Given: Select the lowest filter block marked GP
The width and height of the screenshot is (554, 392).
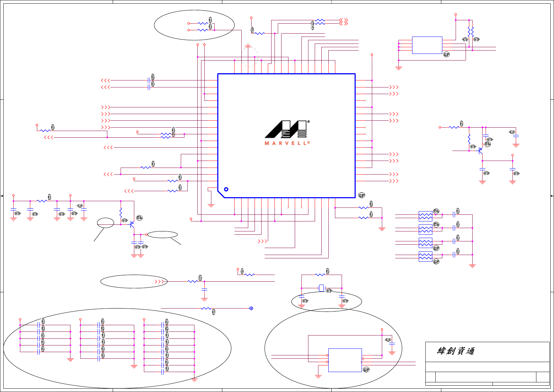Looking at the screenshot, I should (425, 256).
